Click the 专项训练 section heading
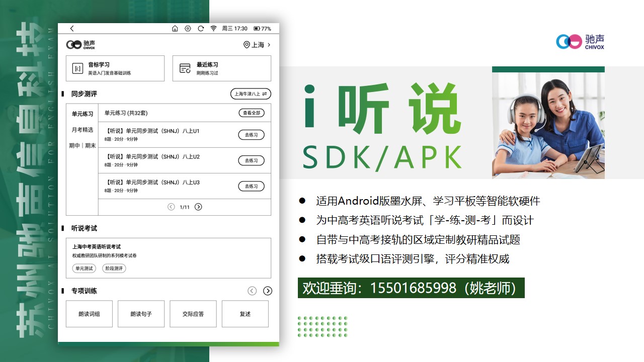This screenshot has width=644, height=362. [84, 291]
